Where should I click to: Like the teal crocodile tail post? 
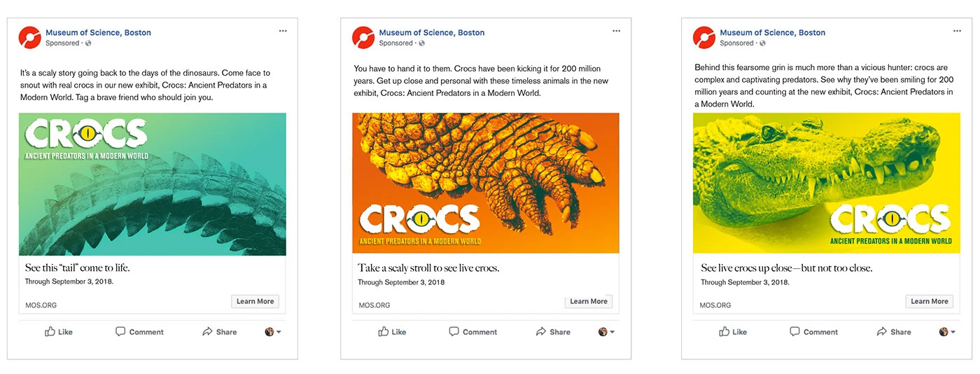point(59,332)
